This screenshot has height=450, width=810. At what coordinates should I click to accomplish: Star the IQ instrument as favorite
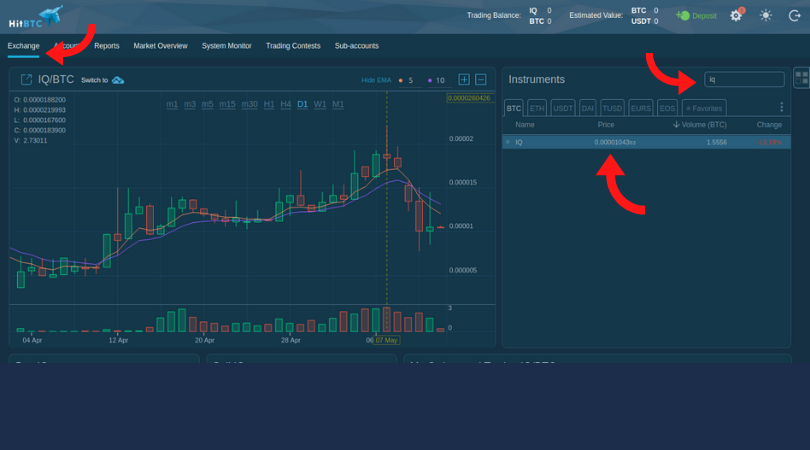(508, 142)
